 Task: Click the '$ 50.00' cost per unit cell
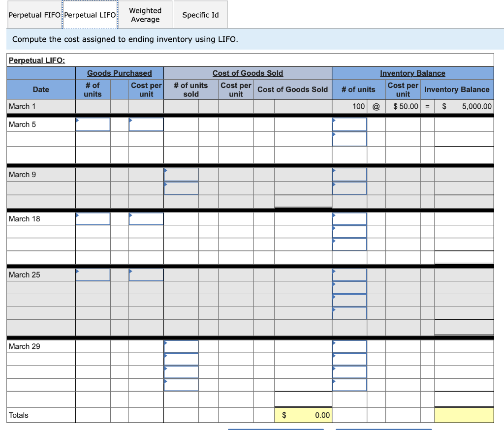(x=403, y=106)
